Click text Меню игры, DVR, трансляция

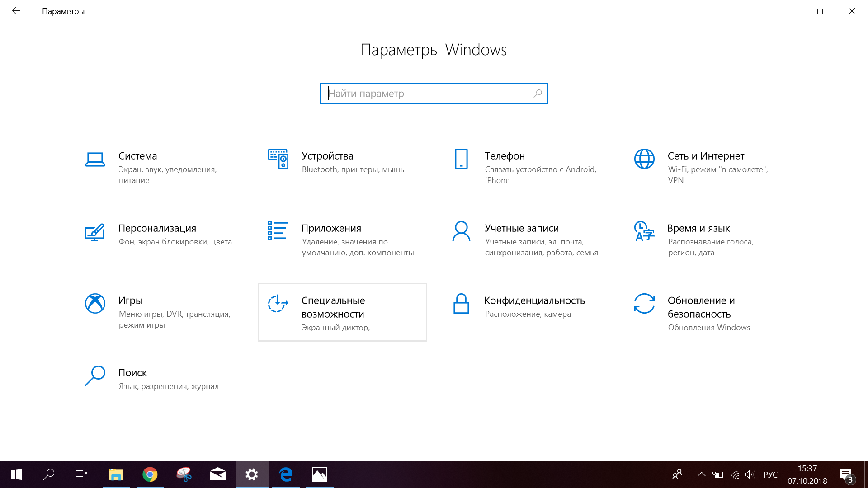point(175,314)
